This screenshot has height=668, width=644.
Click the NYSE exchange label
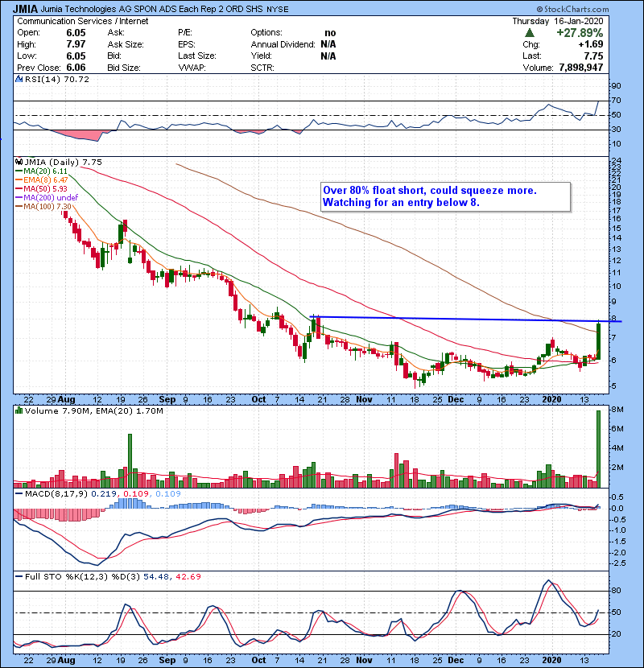pyautogui.click(x=278, y=9)
